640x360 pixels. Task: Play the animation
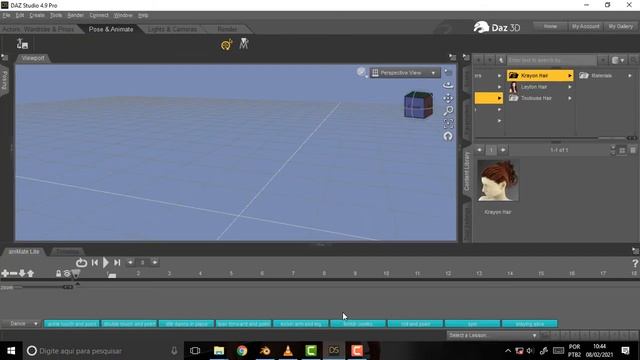(106, 262)
